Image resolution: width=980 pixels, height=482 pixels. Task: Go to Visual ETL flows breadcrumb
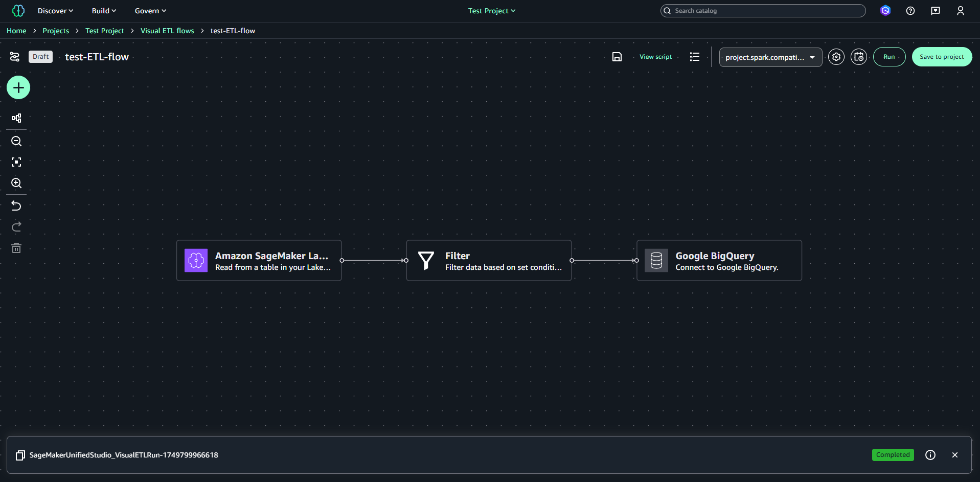coord(167,31)
